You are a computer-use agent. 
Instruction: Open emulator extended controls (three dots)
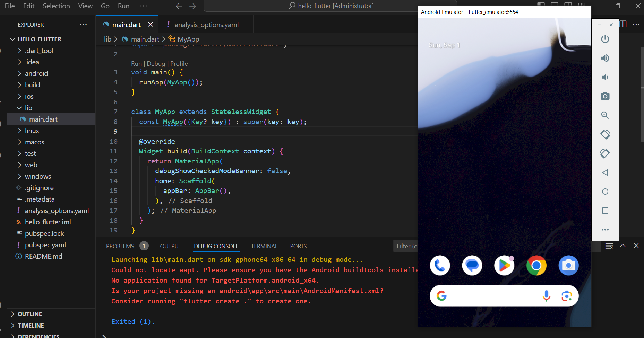coord(605,230)
